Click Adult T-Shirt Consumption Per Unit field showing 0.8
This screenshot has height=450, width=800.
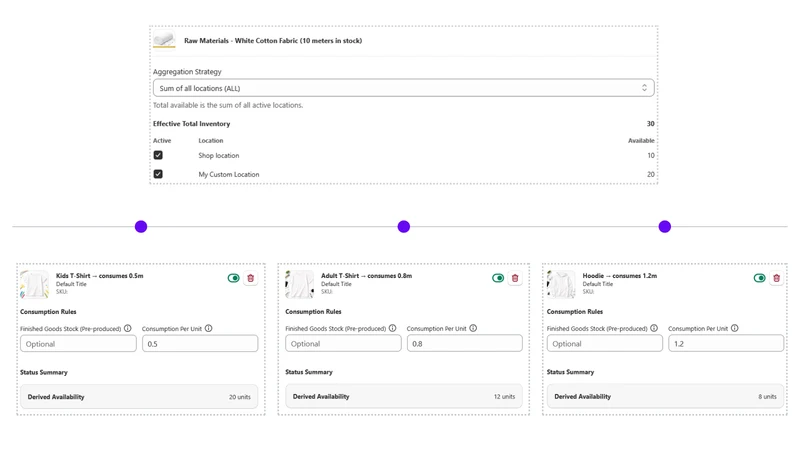[465, 343]
